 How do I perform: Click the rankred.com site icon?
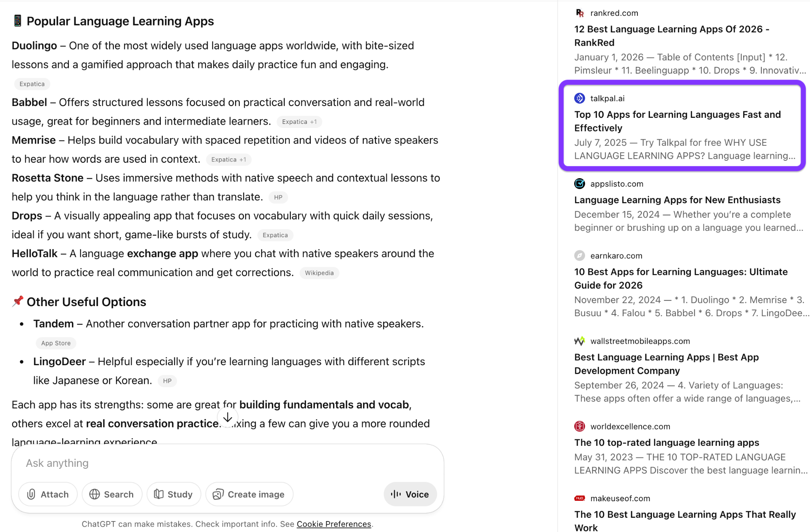pos(579,13)
